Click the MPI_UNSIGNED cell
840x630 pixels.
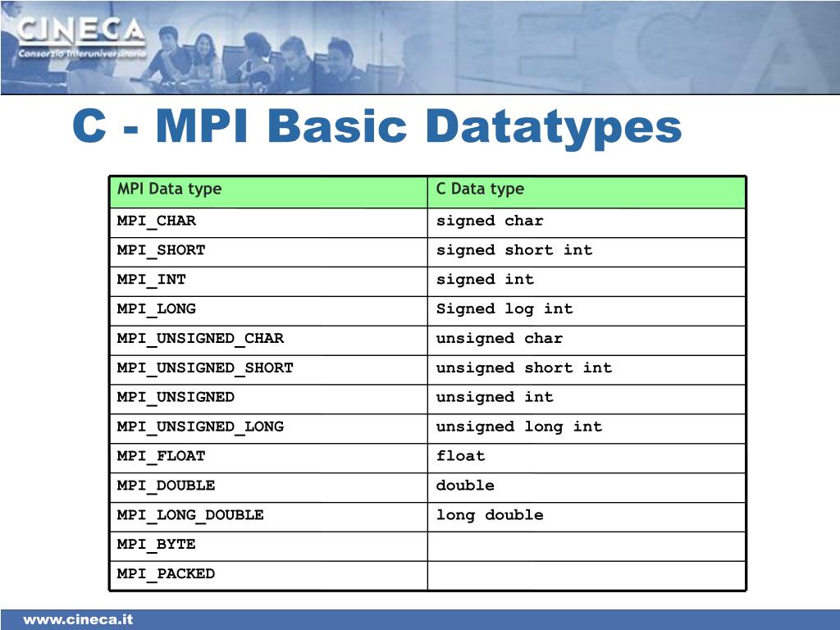(x=268, y=399)
